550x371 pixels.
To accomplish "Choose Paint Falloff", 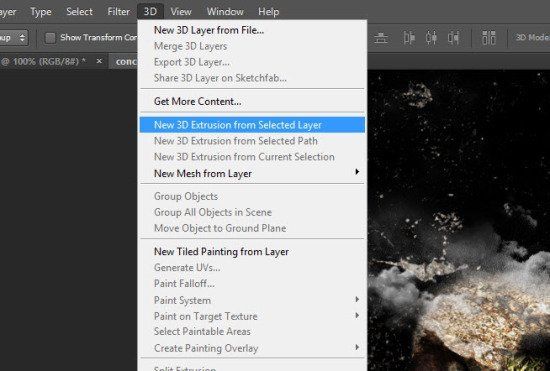I will click(x=252, y=283).
